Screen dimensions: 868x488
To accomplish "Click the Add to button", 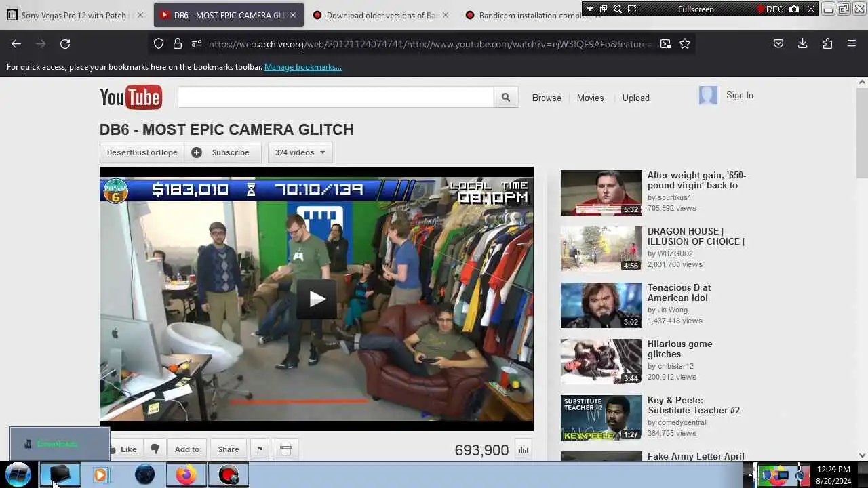I will point(187,449).
